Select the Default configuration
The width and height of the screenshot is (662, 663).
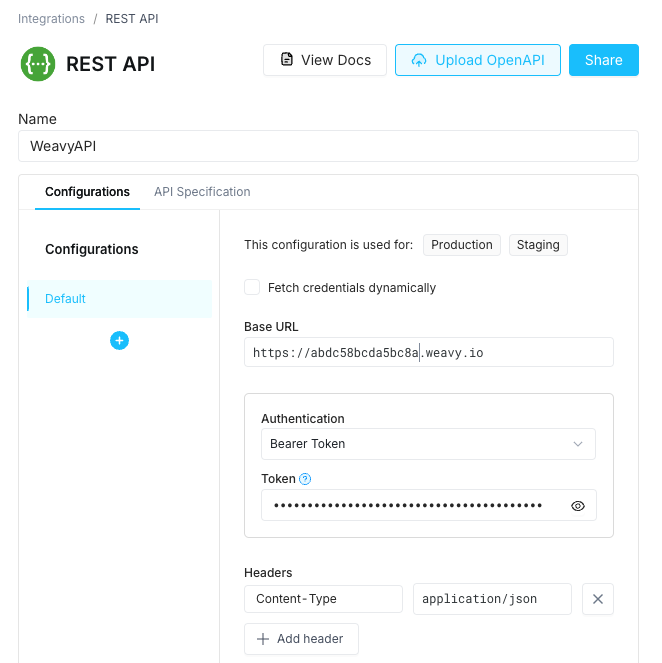(119, 299)
